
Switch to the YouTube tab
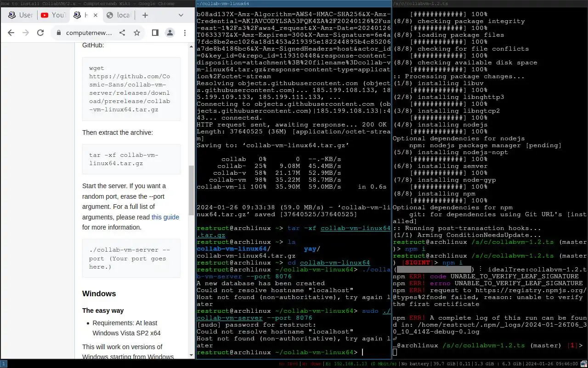pyautogui.click(x=53, y=15)
